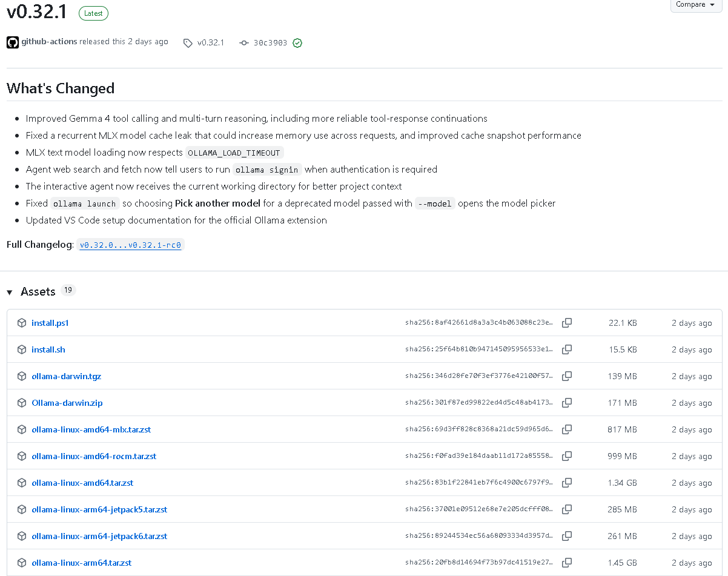Image resolution: width=728 pixels, height=576 pixels.
Task: Click the v0.32.1 release title
Action: click(37, 12)
